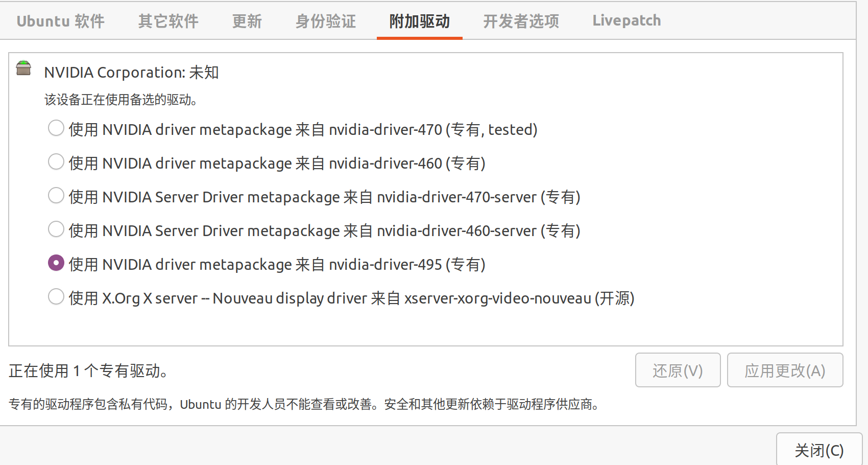Click the NVIDIA hardware device icon
The image size is (868, 465).
point(23,68)
